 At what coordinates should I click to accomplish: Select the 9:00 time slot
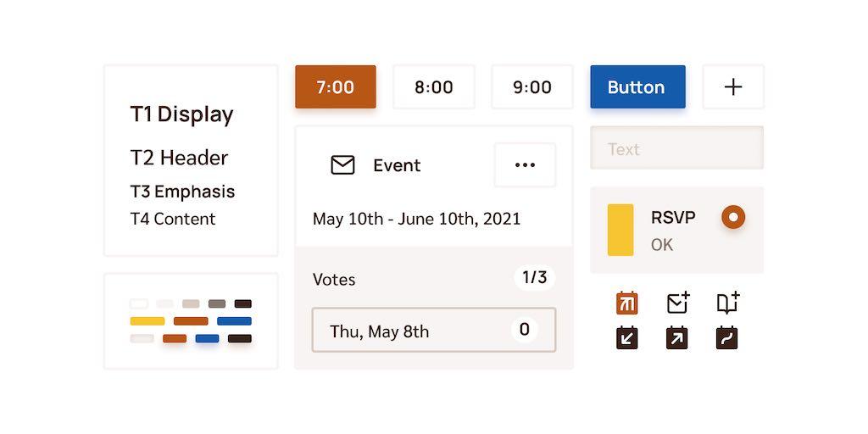(x=532, y=87)
